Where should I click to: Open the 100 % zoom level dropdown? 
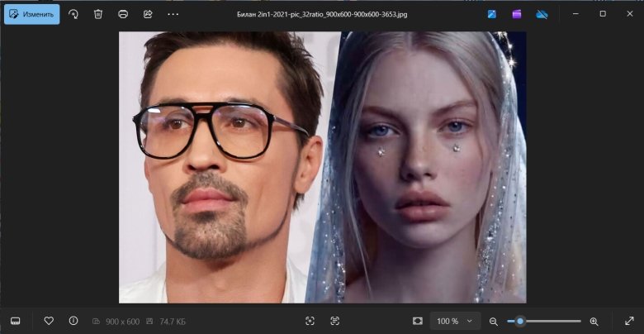pos(455,321)
